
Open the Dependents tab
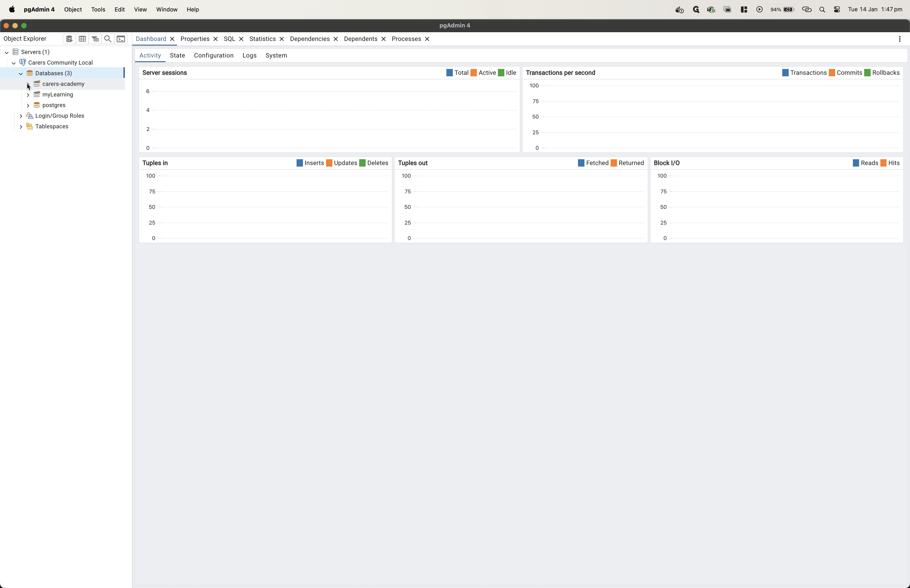(x=360, y=39)
